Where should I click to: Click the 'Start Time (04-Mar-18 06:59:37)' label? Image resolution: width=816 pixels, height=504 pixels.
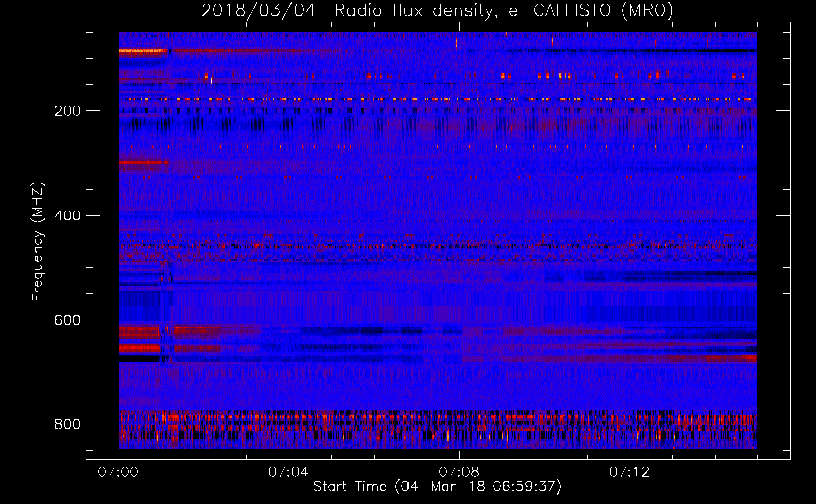coord(437,487)
